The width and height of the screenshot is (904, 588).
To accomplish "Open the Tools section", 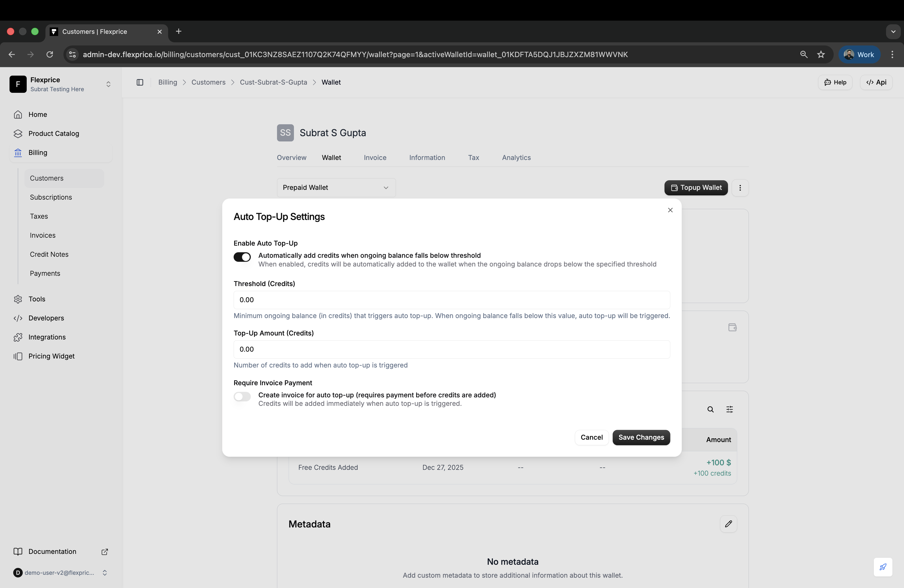I will (37, 299).
